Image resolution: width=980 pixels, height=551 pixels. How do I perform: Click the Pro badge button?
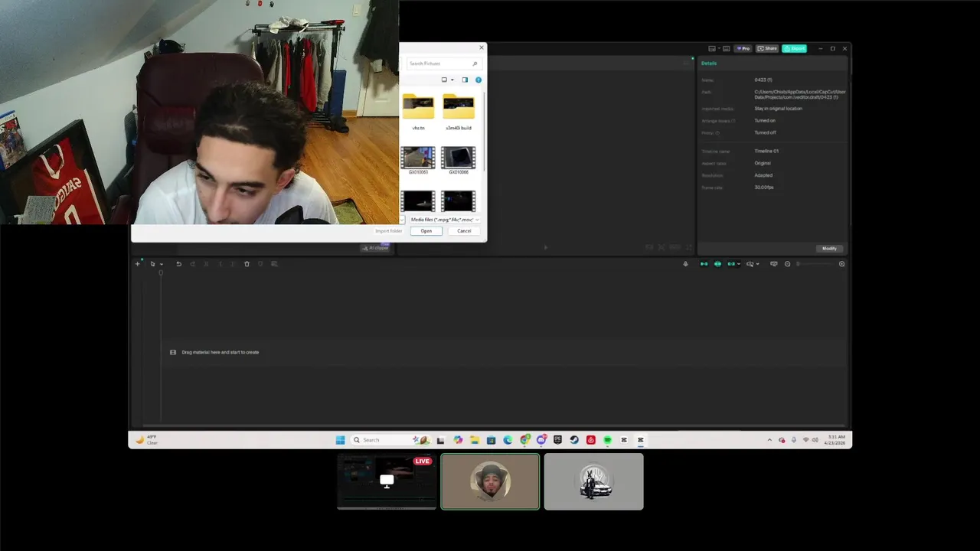coord(743,48)
